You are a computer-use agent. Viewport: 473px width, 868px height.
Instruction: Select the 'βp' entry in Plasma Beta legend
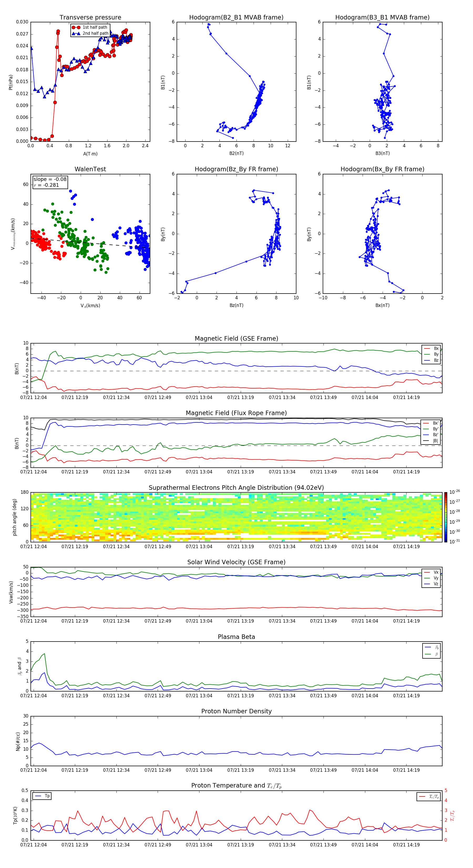click(x=432, y=647)
